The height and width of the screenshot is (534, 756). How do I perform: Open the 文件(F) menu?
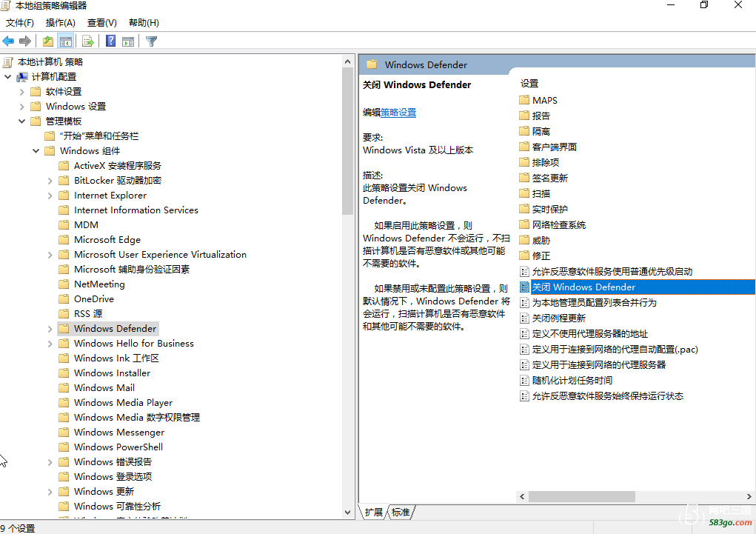[x=20, y=23]
